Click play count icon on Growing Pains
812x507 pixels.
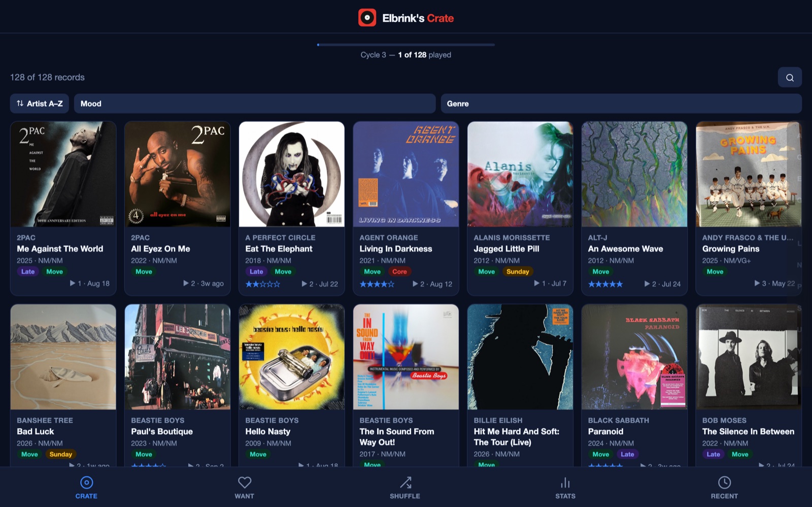(x=757, y=283)
